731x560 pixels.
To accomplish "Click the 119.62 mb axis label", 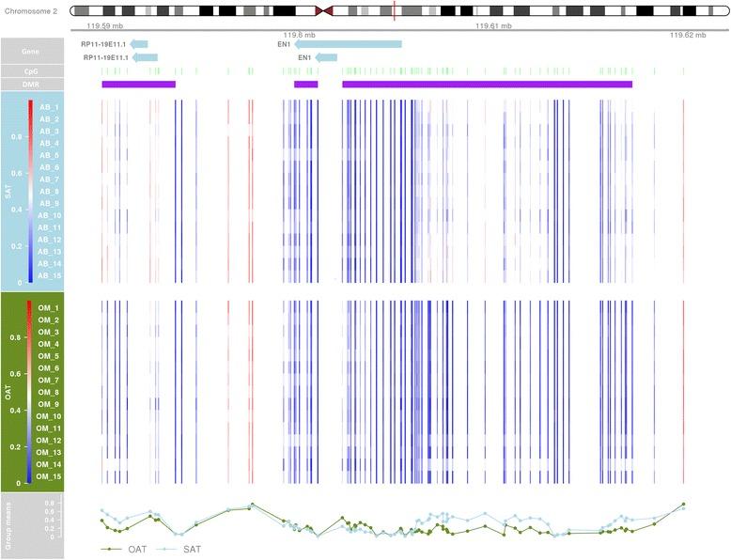I will pyautogui.click(x=688, y=35).
